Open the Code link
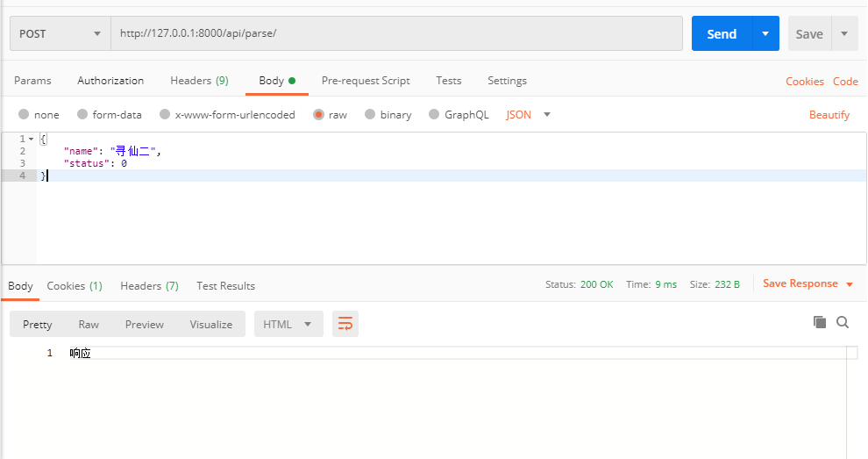This screenshot has width=868, height=459. pyautogui.click(x=845, y=81)
